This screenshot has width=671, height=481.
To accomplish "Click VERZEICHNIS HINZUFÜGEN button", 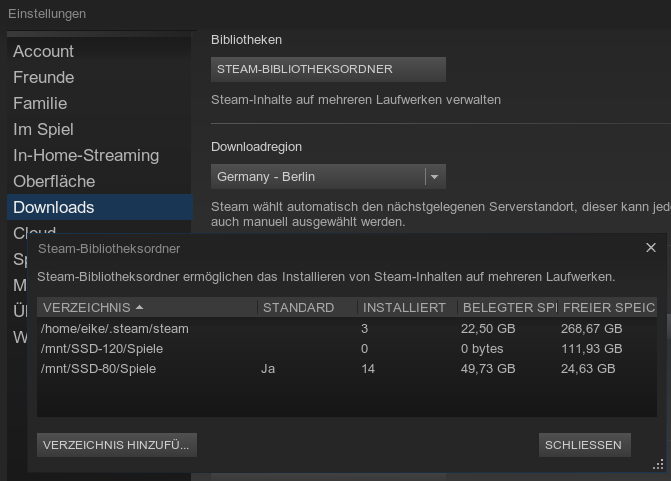I will (116, 445).
